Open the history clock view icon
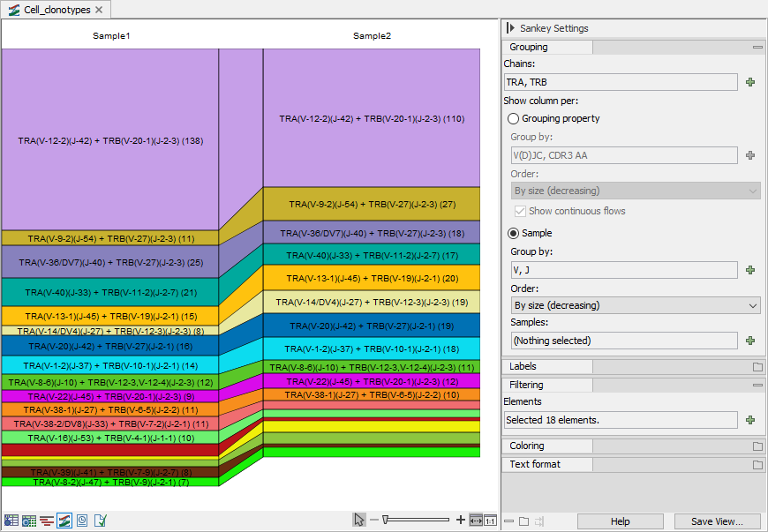This screenshot has width=768, height=532. [82, 521]
